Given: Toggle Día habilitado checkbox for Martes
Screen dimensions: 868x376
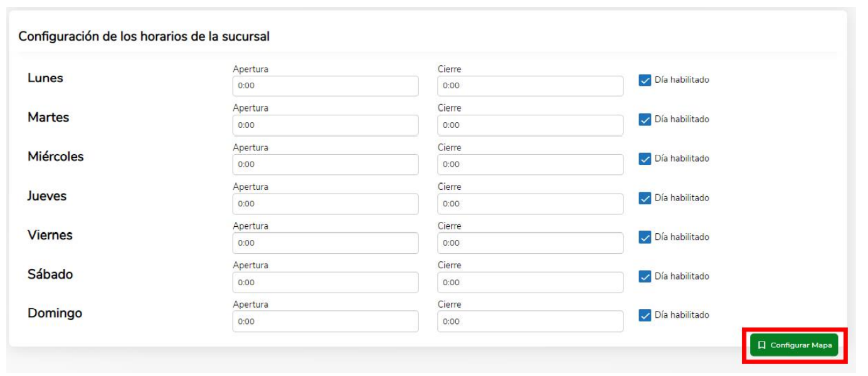Looking at the screenshot, I should (645, 120).
